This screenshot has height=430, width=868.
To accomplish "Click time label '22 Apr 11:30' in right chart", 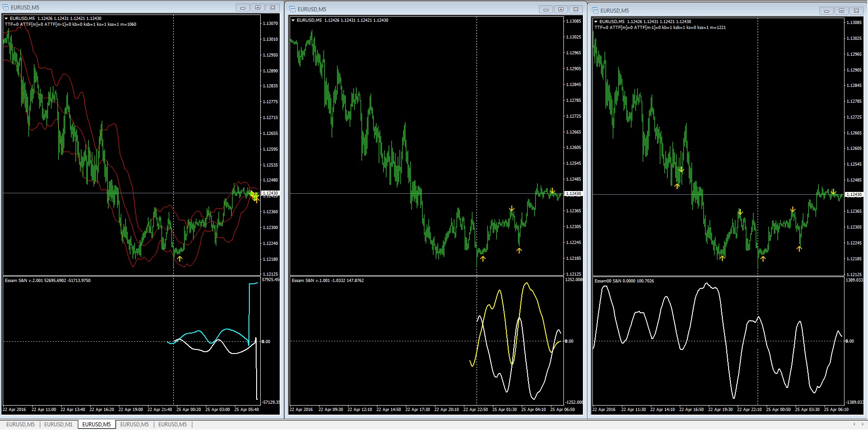I will [634, 410].
